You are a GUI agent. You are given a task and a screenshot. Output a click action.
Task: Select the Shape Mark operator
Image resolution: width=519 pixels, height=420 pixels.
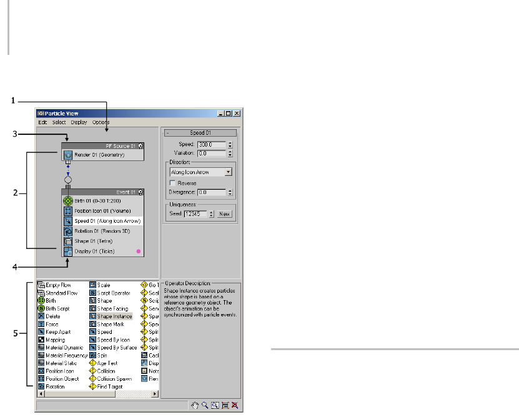(107, 324)
